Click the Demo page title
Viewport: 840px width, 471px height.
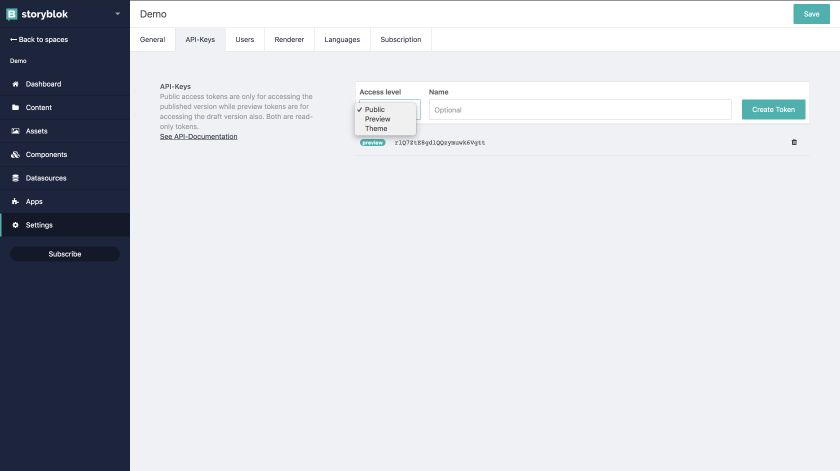pyautogui.click(x=153, y=14)
